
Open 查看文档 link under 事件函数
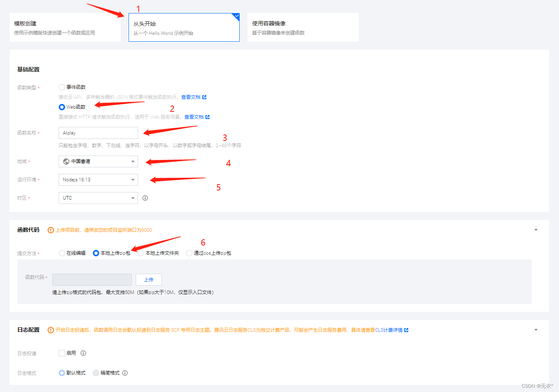point(191,97)
